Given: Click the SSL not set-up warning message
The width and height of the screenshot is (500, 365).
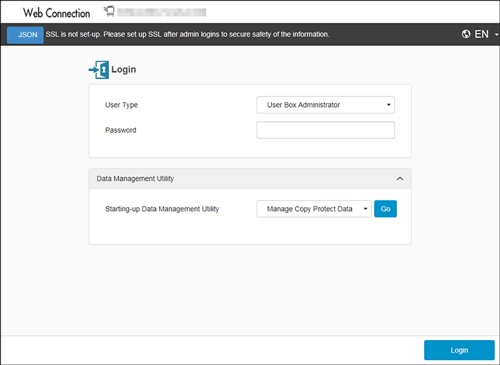Looking at the screenshot, I should pos(187,34).
